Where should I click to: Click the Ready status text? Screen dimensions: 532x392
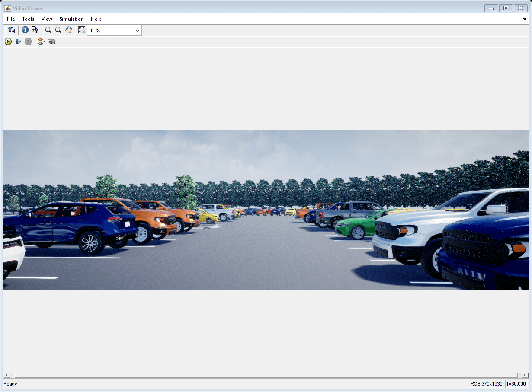pos(10,384)
